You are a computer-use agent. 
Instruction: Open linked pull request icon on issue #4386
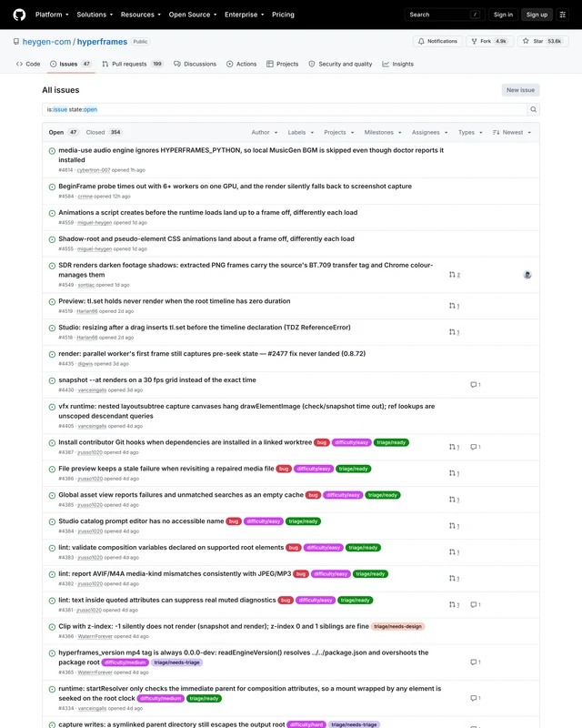[x=455, y=473]
